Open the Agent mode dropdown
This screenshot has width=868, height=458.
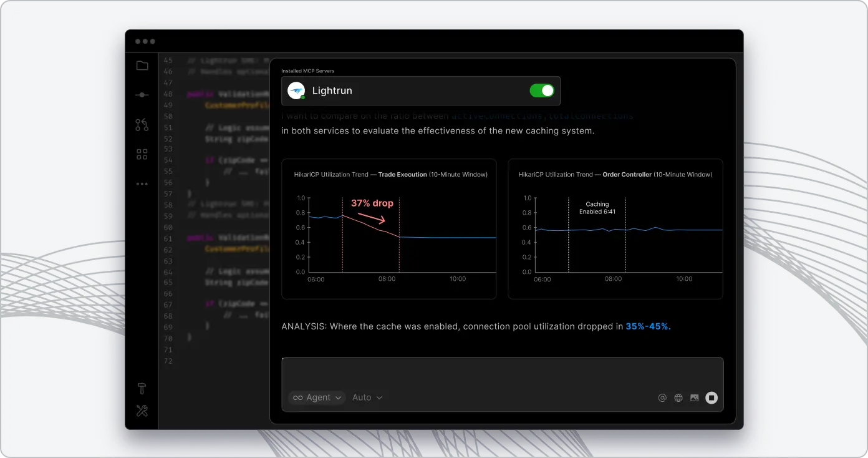[x=316, y=397]
